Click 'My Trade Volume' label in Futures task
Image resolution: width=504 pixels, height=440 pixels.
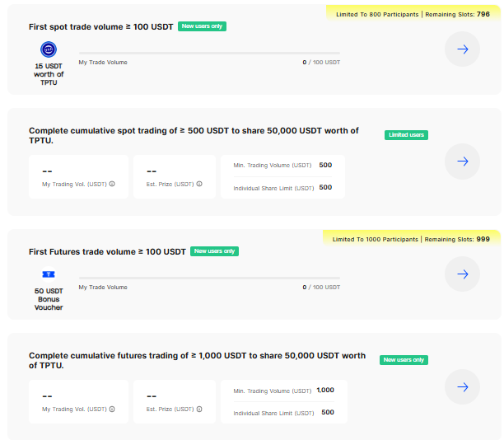[103, 288]
